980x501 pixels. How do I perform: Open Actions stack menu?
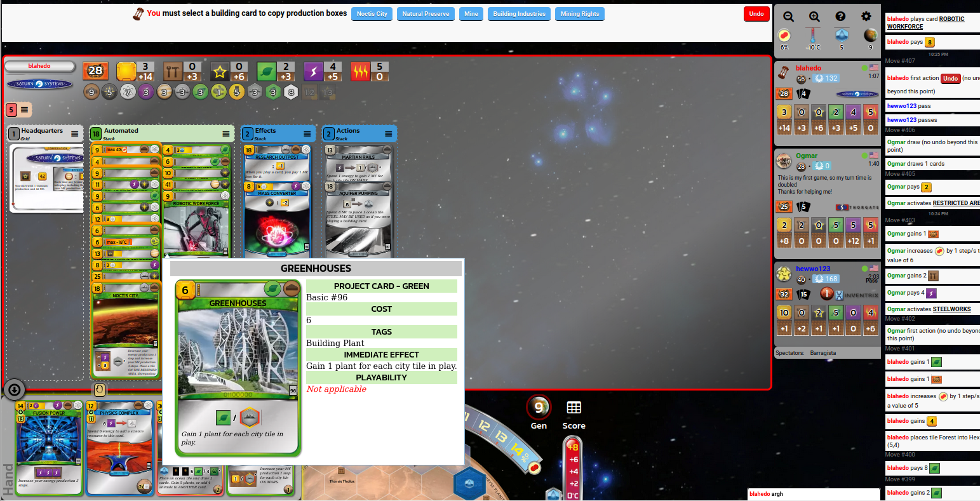pyautogui.click(x=389, y=134)
